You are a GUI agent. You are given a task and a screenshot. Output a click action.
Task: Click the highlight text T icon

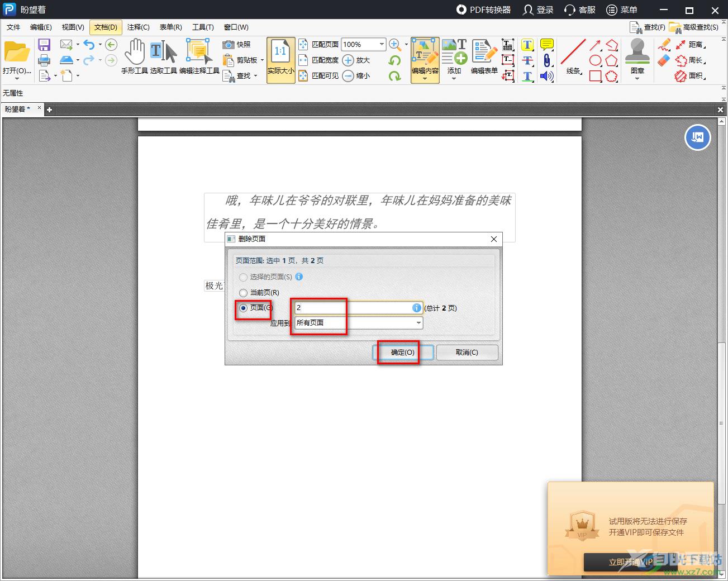pos(527,45)
